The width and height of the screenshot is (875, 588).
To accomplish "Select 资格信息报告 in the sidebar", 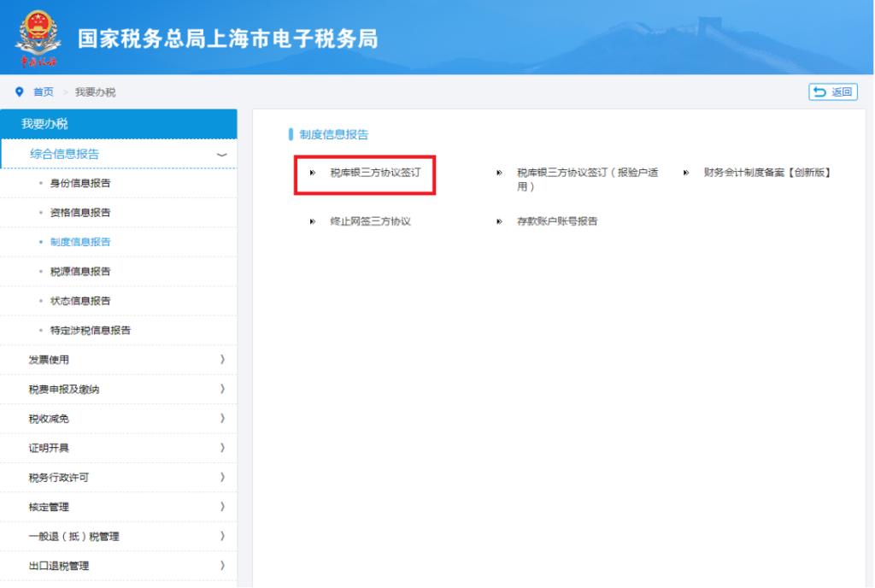I will point(80,213).
